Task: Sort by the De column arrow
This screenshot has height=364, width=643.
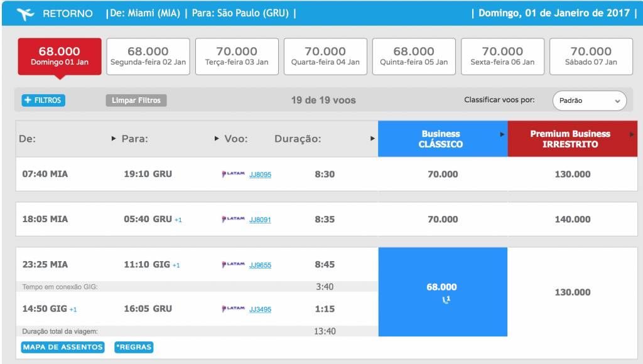Action: 114,139
